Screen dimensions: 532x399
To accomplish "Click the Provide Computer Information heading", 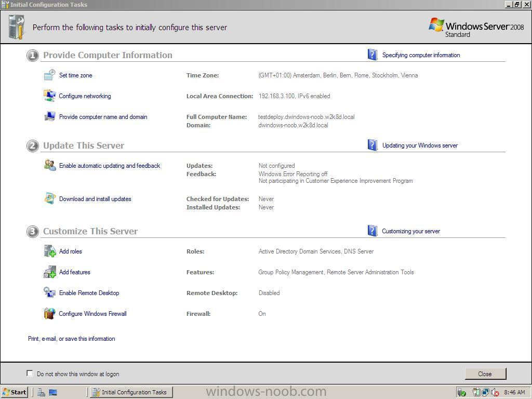I will click(108, 55).
